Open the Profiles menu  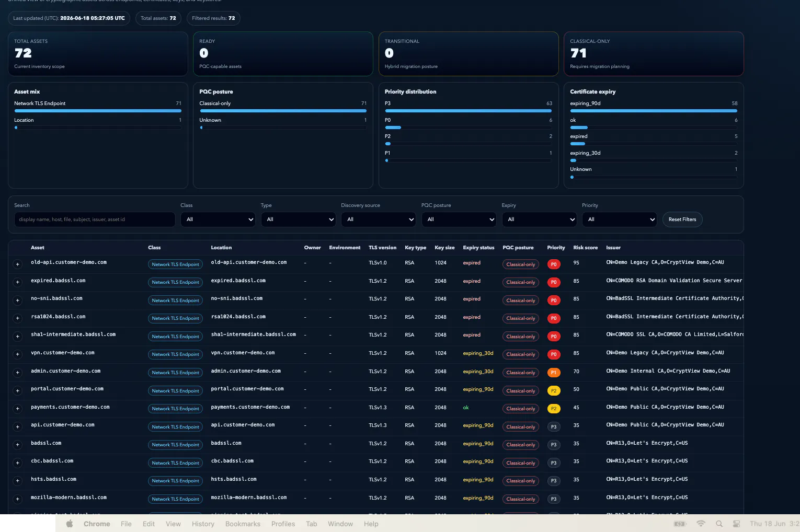[x=283, y=524]
